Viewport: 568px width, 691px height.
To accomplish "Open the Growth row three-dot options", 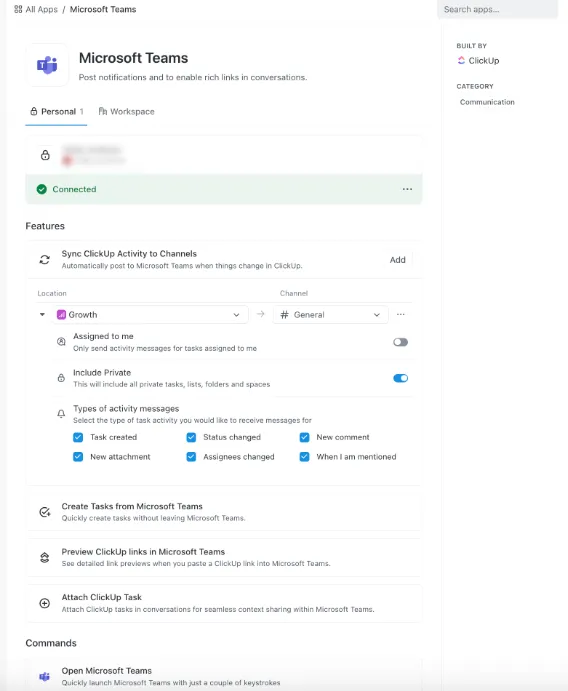I will 401,314.
